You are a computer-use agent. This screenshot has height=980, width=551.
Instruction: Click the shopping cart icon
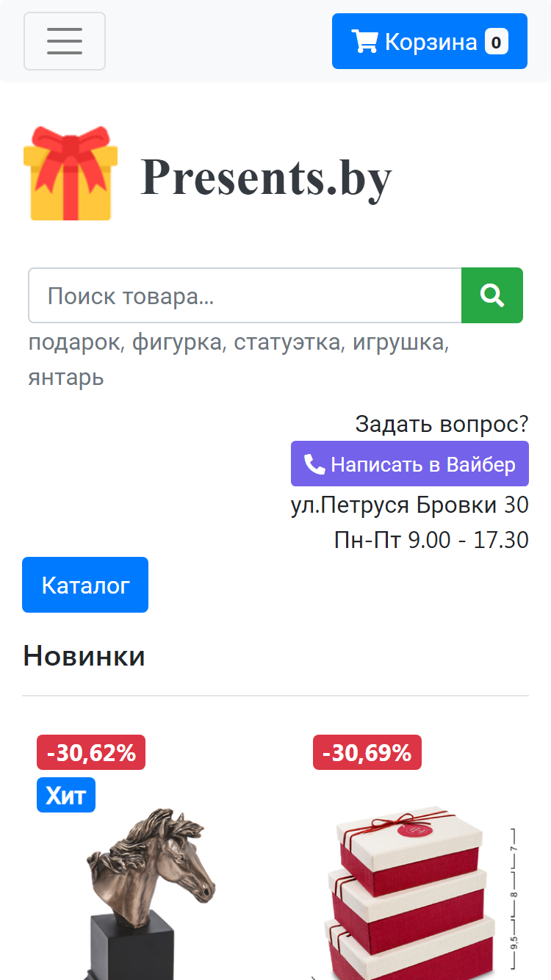click(x=364, y=41)
